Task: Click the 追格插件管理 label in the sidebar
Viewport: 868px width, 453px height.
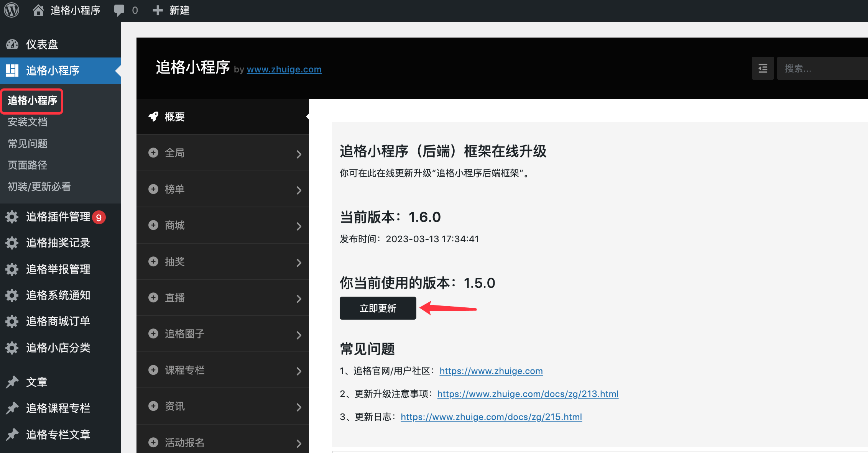Action: coord(58,217)
